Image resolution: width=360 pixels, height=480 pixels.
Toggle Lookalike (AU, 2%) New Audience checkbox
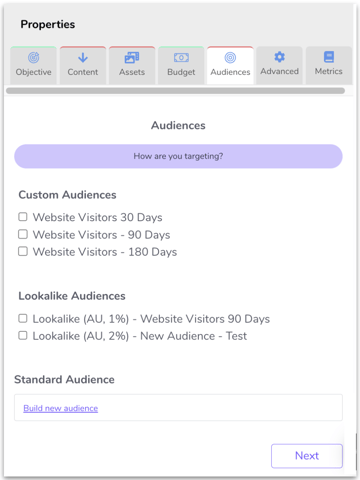click(23, 335)
